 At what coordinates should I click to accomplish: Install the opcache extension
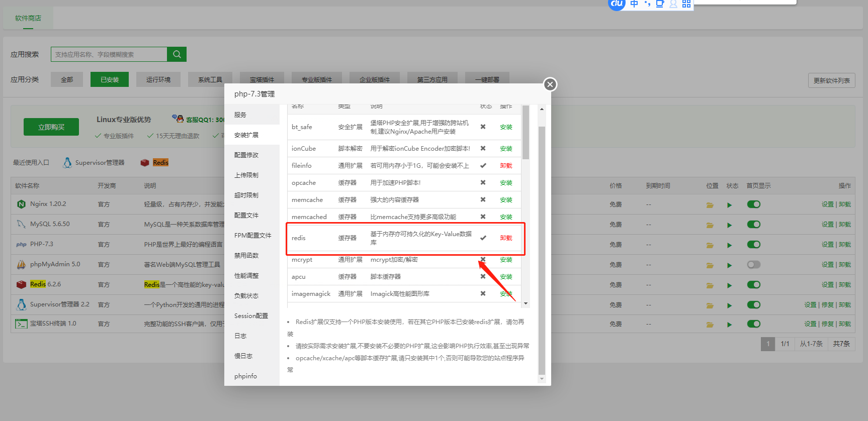[506, 183]
